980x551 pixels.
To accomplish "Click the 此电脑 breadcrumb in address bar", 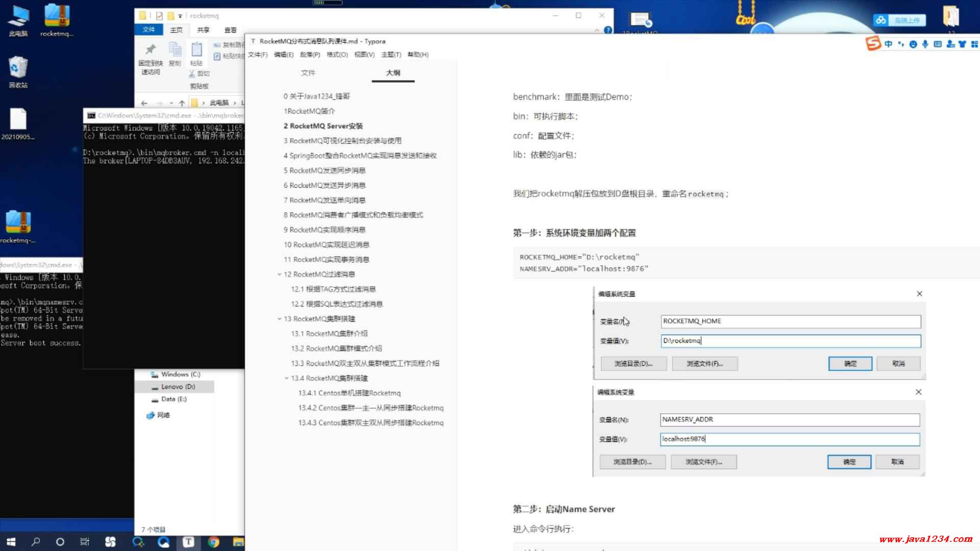I will [219, 103].
